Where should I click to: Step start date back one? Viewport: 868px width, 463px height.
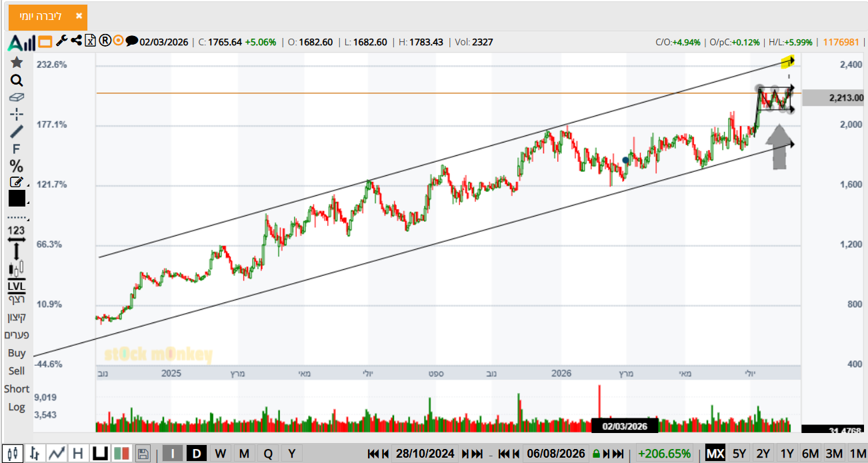click(385, 454)
